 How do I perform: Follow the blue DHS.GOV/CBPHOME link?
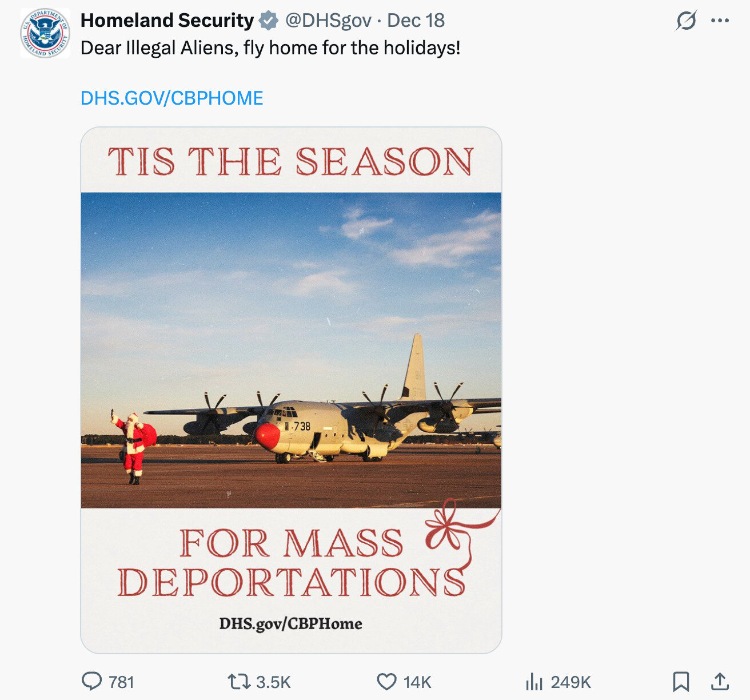tap(171, 98)
